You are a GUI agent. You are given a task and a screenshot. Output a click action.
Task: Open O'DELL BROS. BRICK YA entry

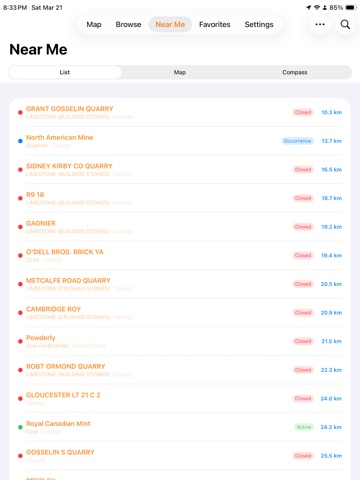coord(180,255)
